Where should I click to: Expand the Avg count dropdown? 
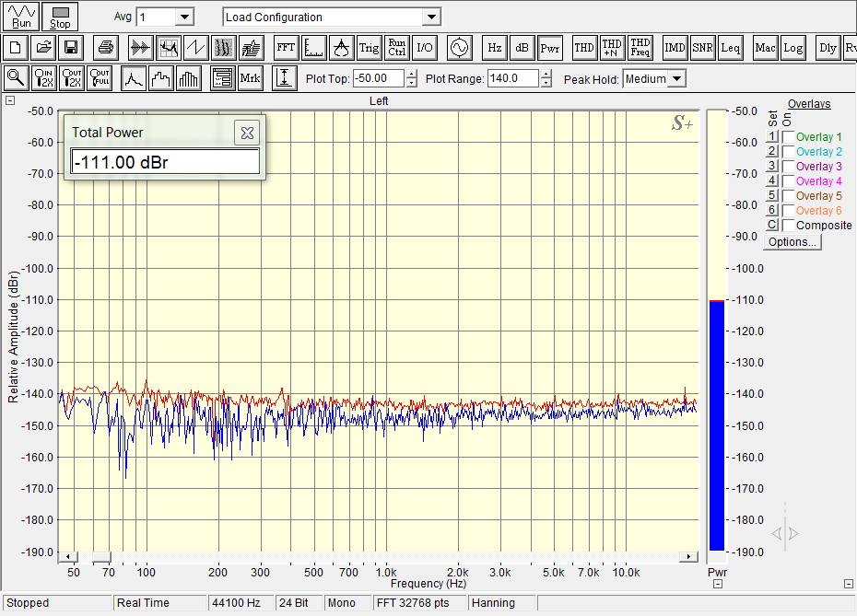pyautogui.click(x=184, y=17)
